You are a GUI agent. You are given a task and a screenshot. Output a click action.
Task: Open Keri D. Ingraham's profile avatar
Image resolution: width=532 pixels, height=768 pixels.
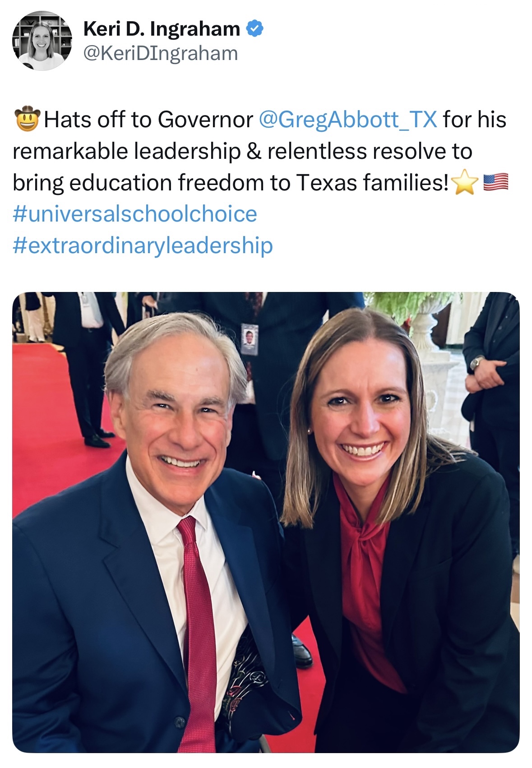tap(42, 41)
